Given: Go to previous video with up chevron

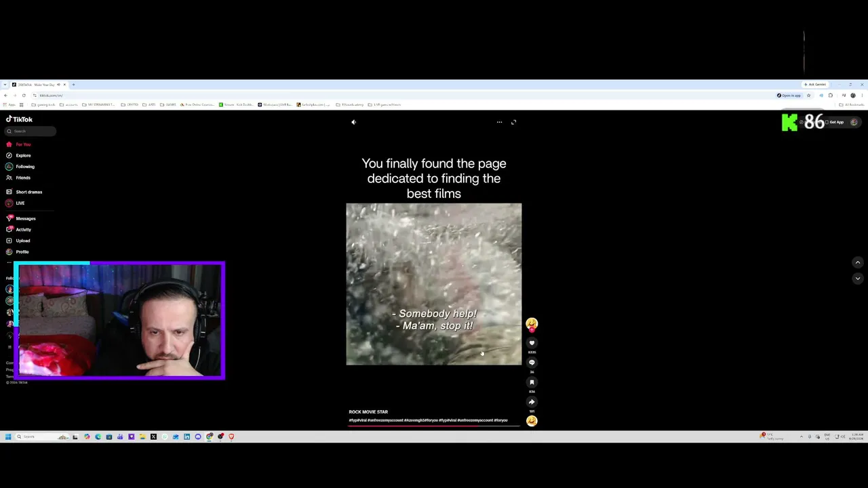Looking at the screenshot, I should 857,262.
